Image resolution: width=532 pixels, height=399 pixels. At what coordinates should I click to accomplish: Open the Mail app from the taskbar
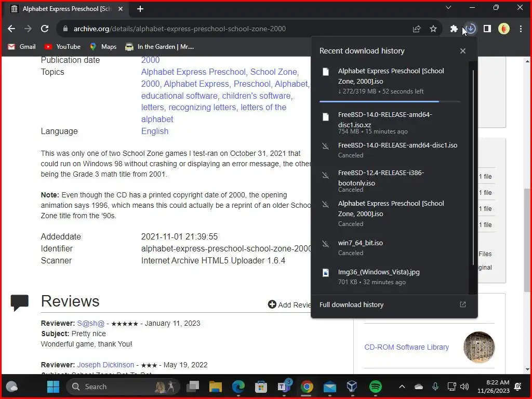[x=329, y=387]
